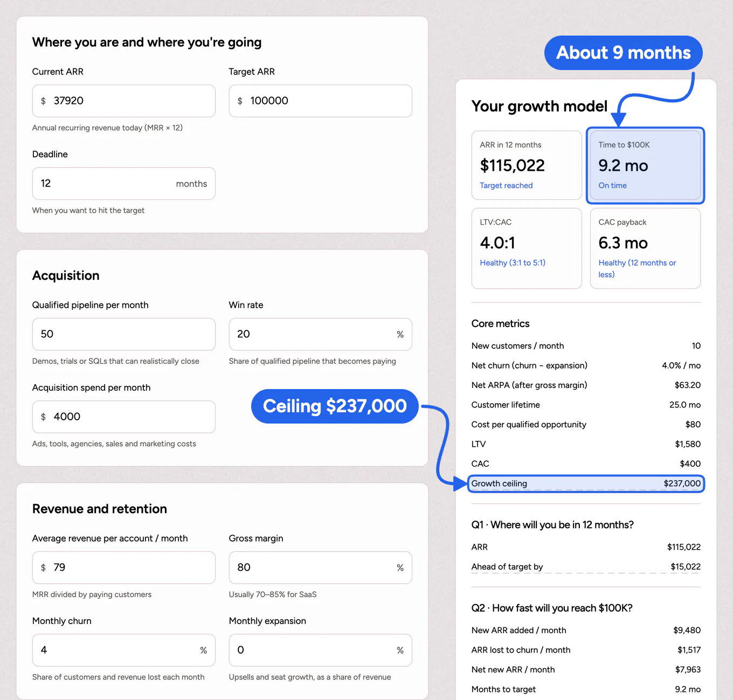Click 'Cost per qualified opportunity' row
Image resolution: width=733 pixels, height=700 pixels.
[586, 425]
